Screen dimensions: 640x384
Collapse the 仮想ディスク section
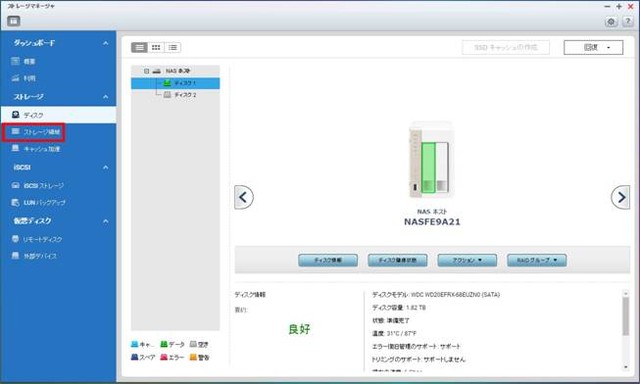[106, 221]
